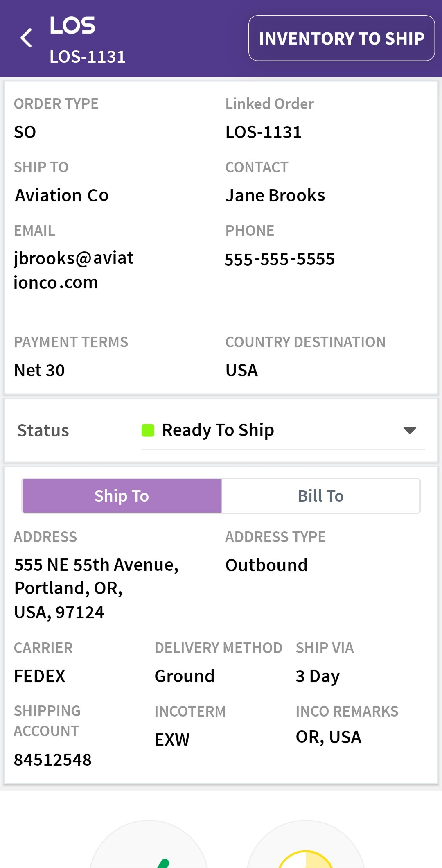Viewport: 442px width, 868px height.
Task: Switch to the Ship To tab
Action: point(122,496)
